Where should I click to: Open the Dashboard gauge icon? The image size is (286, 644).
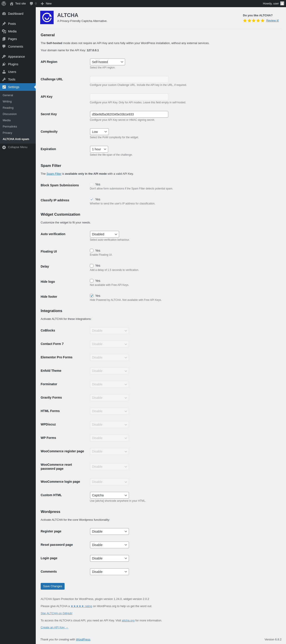(4, 14)
